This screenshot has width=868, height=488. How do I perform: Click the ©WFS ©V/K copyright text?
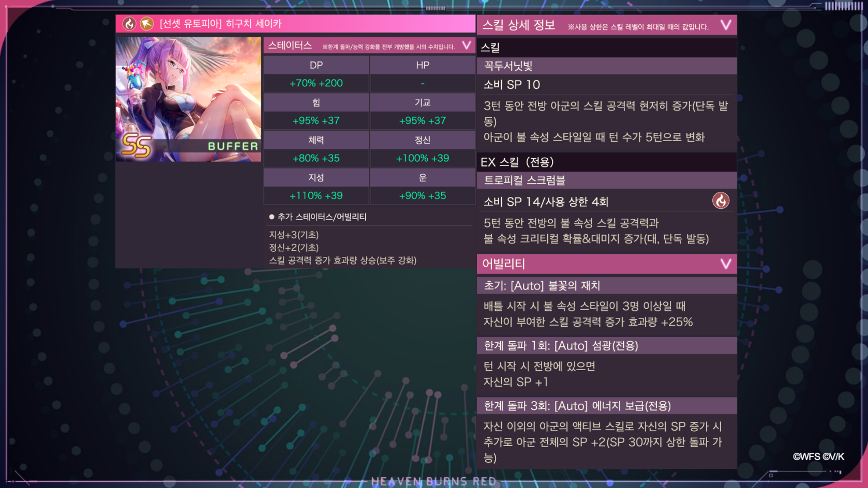(818, 456)
